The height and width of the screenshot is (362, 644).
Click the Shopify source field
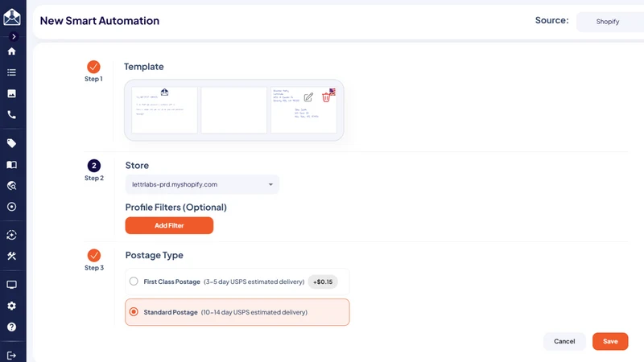pos(610,22)
